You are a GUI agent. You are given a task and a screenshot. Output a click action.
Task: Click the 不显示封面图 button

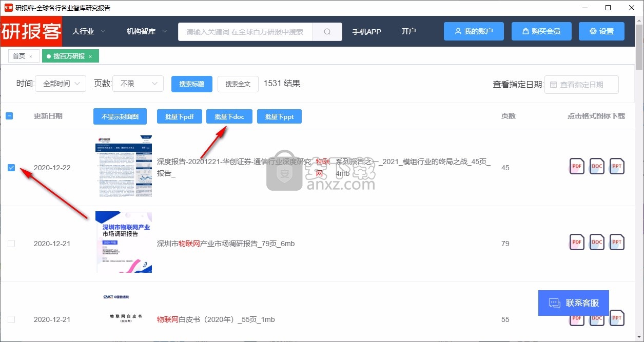click(120, 116)
